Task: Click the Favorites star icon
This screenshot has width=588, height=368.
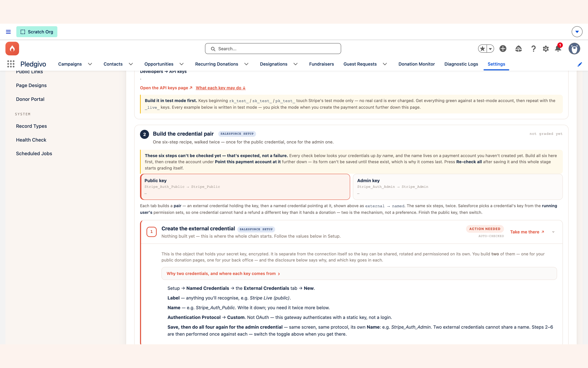Action: coord(483,49)
